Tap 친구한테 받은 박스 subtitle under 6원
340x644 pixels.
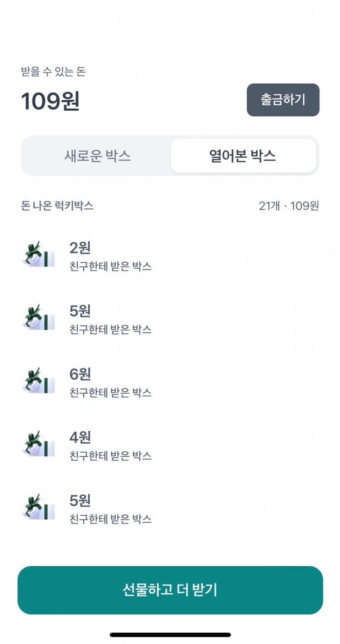110,393
